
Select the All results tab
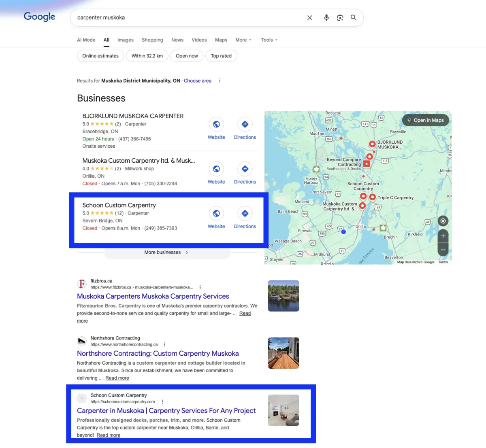(x=107, y=40)
